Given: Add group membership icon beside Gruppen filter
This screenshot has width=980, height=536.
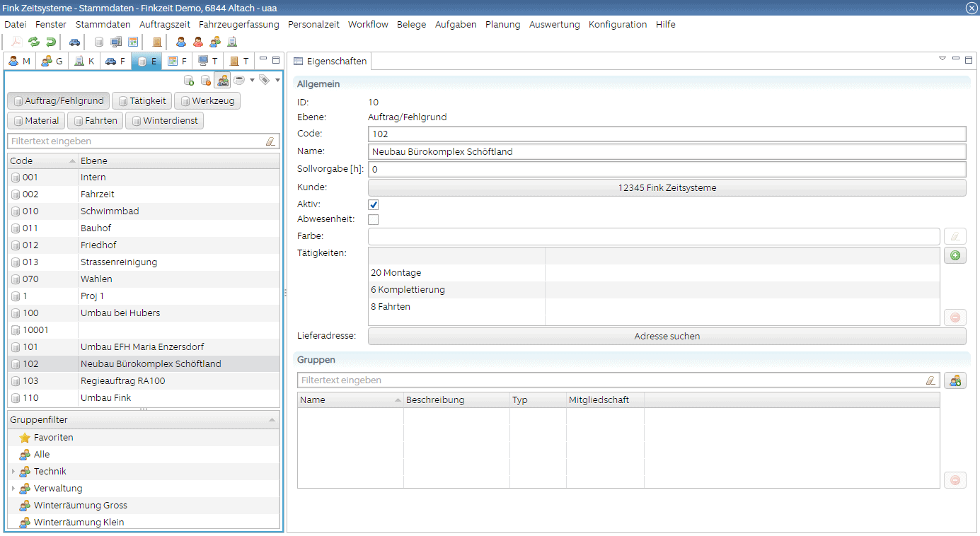Looking at the screenshot, I should pos(955,380).
